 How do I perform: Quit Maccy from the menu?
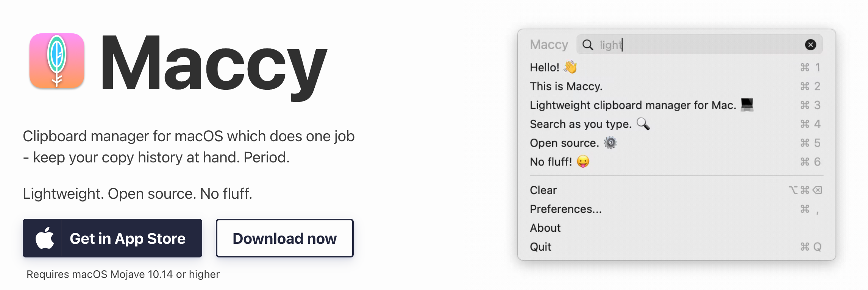pos(540,247)
